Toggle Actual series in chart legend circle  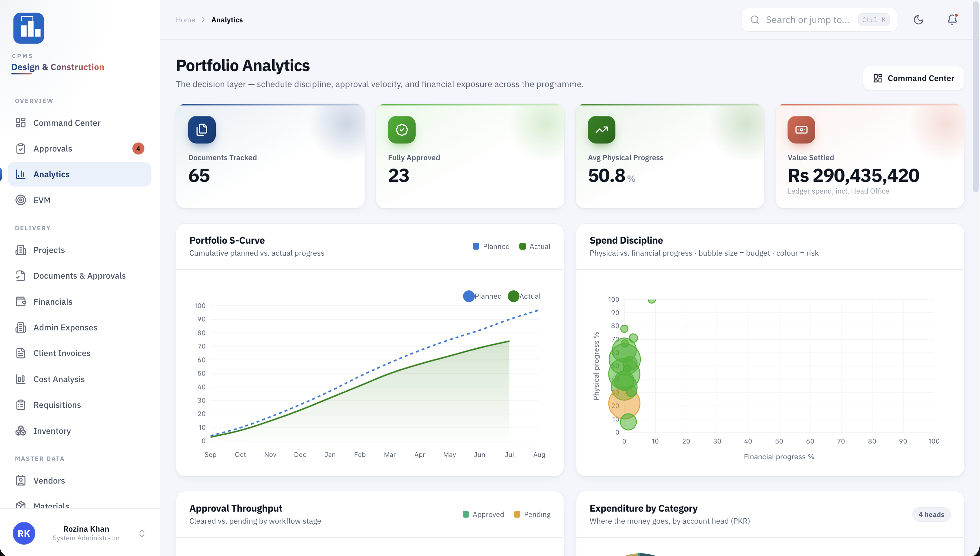[513, 296]
